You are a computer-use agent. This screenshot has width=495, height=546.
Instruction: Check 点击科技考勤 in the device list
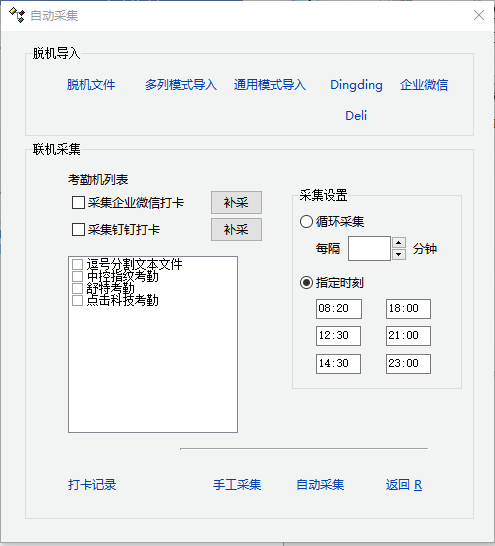77,300
